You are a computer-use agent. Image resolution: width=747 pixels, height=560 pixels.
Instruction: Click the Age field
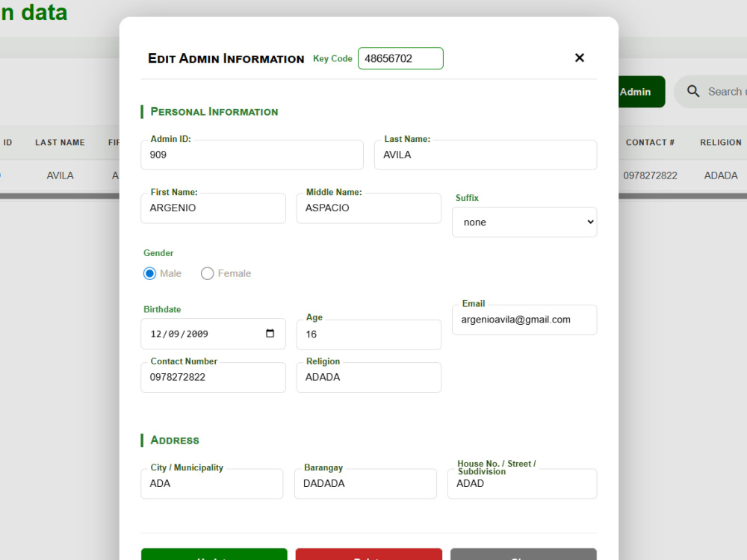(369, 335)
